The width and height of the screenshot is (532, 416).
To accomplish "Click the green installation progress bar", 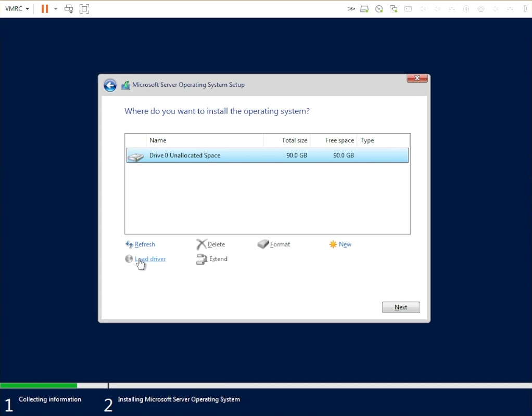I will click(39, 385).
